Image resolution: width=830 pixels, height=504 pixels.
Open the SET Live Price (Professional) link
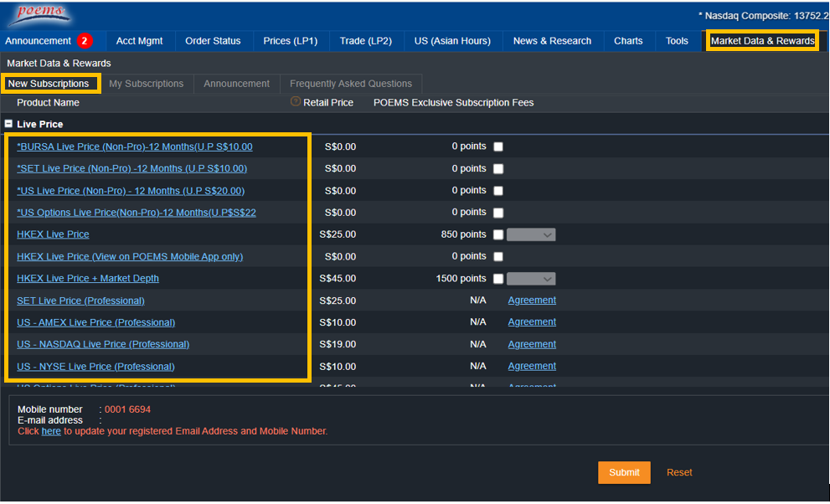80,301
